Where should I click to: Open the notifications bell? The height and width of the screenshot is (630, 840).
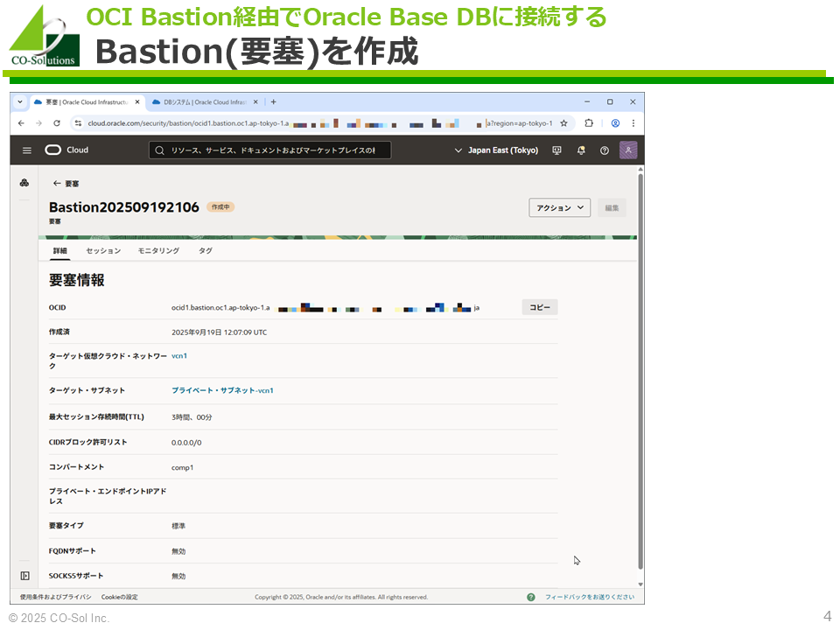point(581,150)
